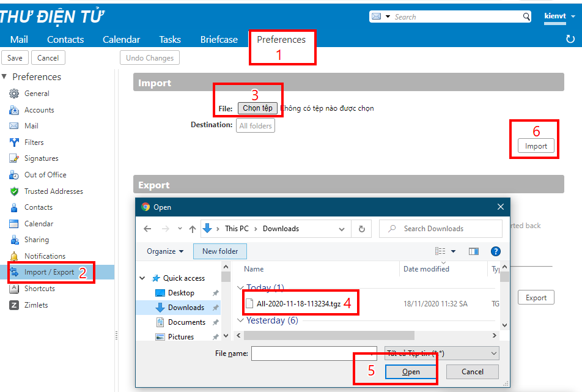Switch to Contacts tab
Image resolution: width=582 pixels, height=392 pixels.
(65, 39)
